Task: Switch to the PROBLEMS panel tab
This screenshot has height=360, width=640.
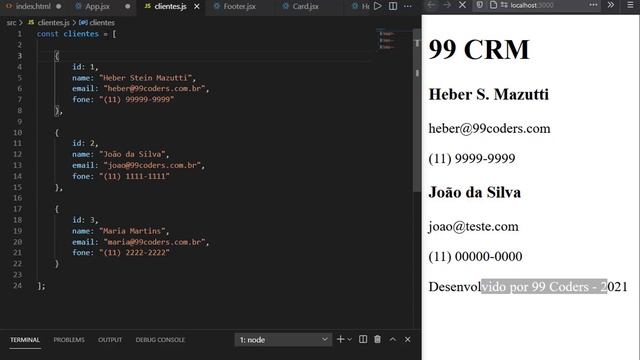Action: click(69, 340)
